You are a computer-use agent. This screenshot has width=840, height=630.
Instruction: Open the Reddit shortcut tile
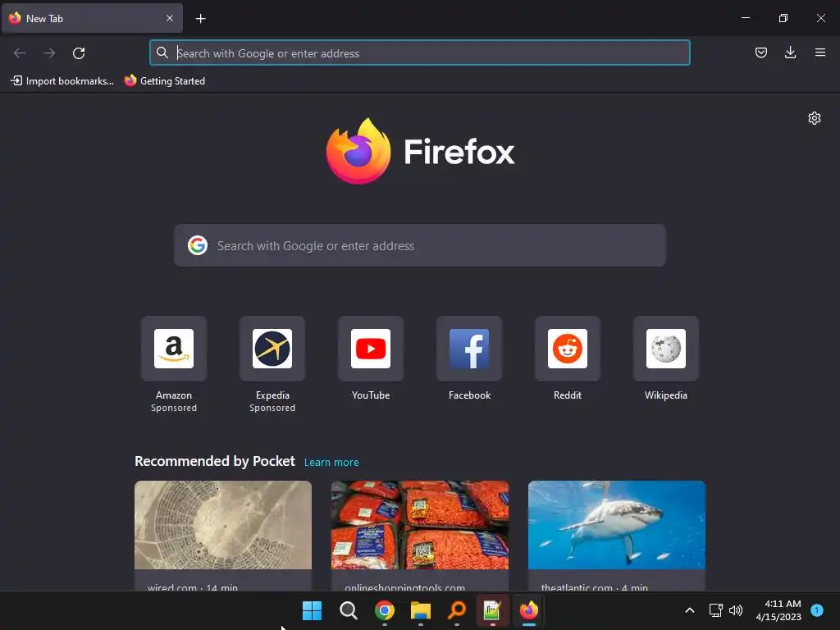568,348
